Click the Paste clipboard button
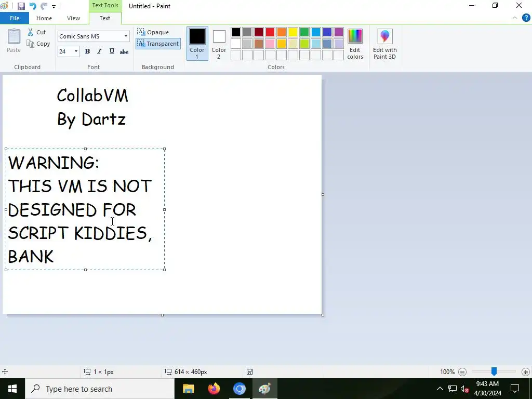Image resolution: width=532 pixels, height=399 pixels. [x=14, y=41]
